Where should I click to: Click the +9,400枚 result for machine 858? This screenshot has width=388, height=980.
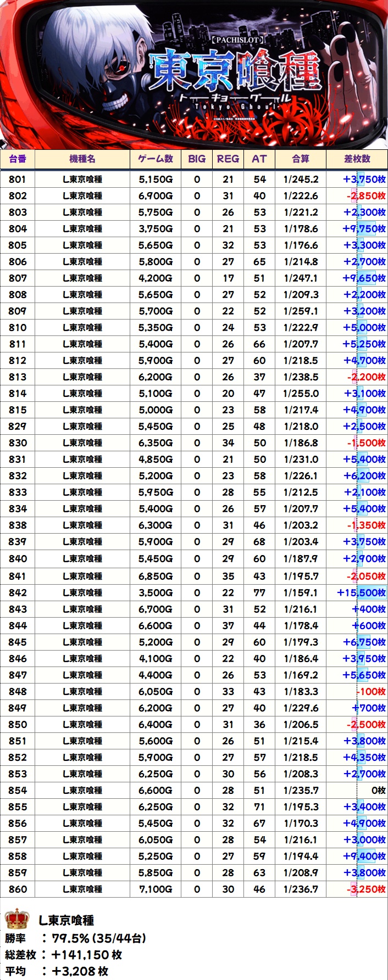pos(364,856)
